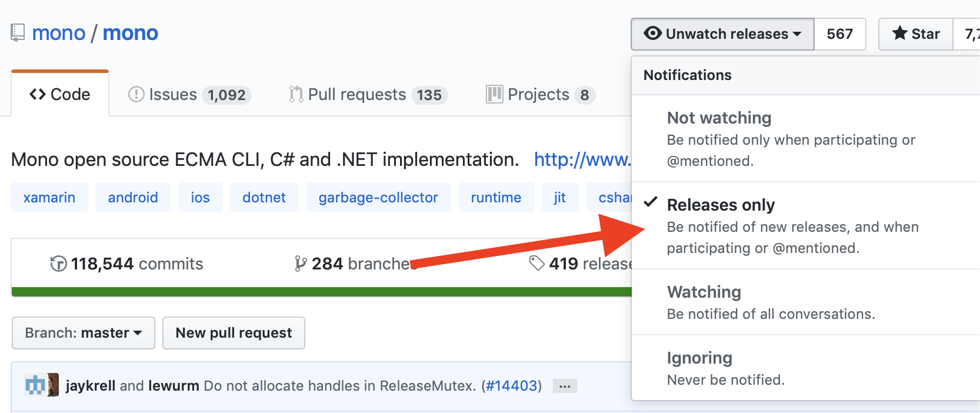Click the star icon
980x413 pixels.
coord(899,33)
